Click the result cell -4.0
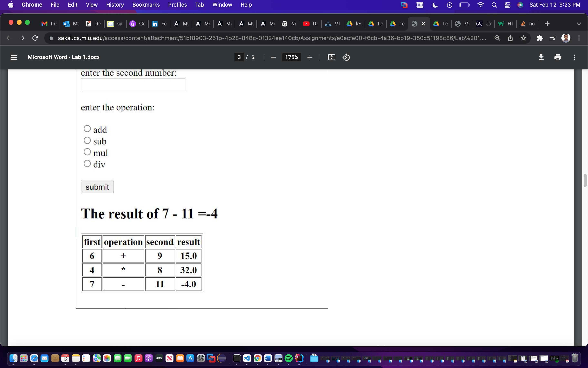Viewport: 588px width, 368px height. coord(189,284)
